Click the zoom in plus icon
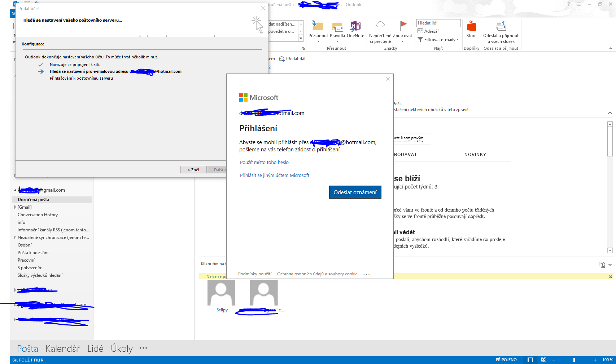The height and width of the screenshot is (364, 616). tap(595, 360)
